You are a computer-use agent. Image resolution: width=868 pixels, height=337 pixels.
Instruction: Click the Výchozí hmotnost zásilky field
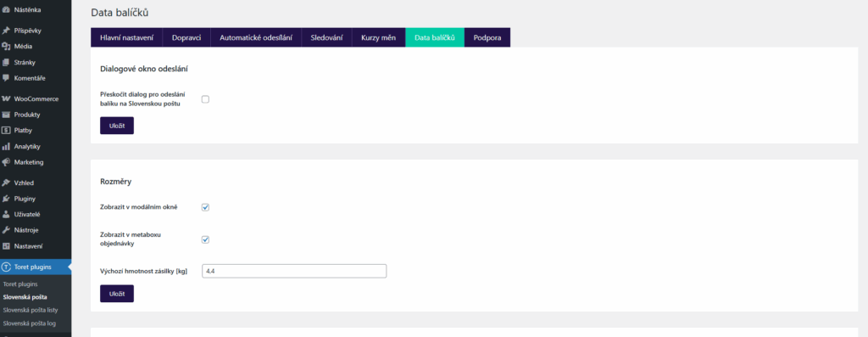coord(294,271)
